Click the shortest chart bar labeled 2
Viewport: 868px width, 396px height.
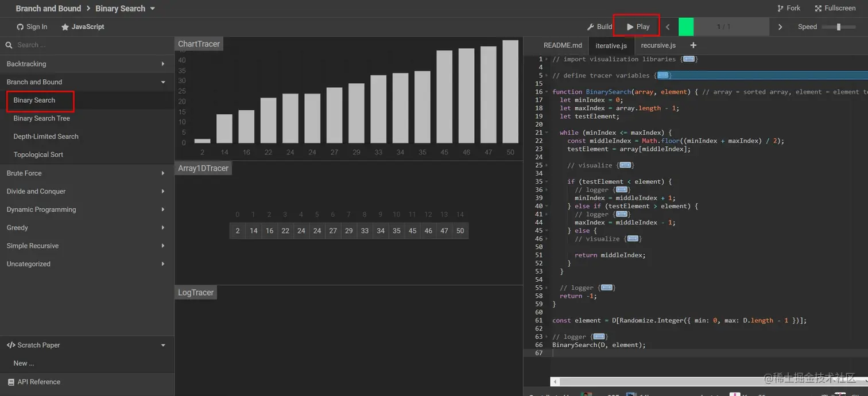(203, 141)
